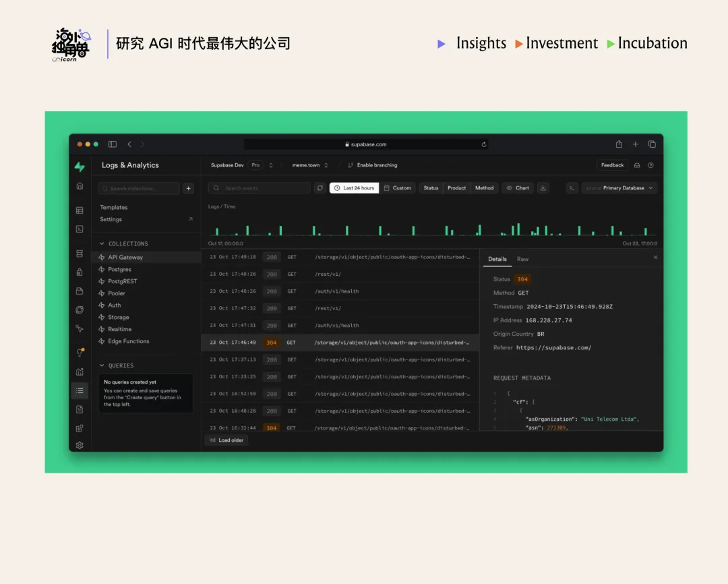This screenshot has height=584, width=728.
Task: Click the Feedback button
Action: 612,165
